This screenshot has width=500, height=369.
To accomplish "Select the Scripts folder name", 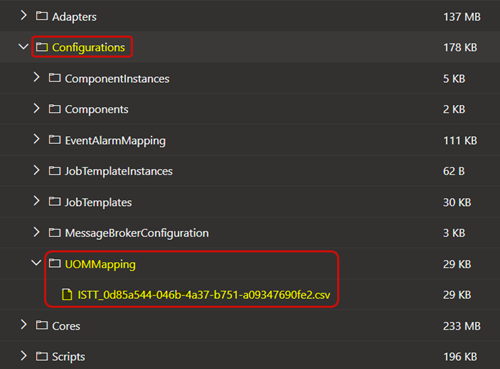I will 68,357.
